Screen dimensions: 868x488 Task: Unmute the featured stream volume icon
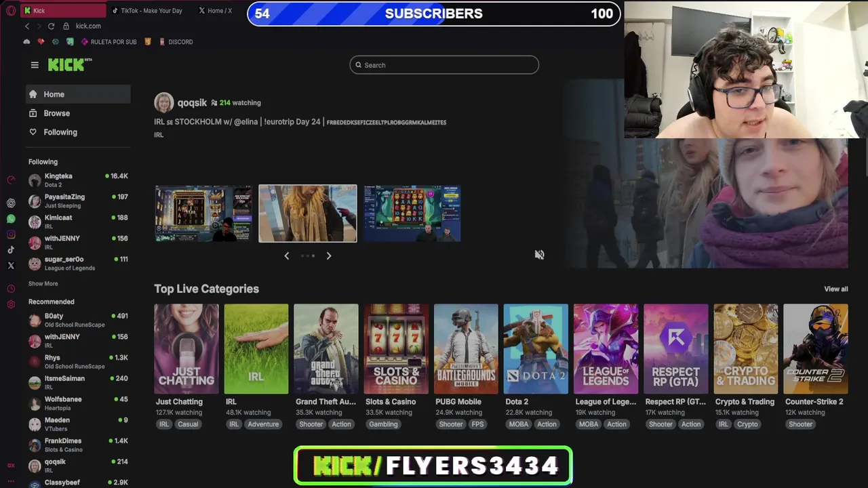[539, 255]
